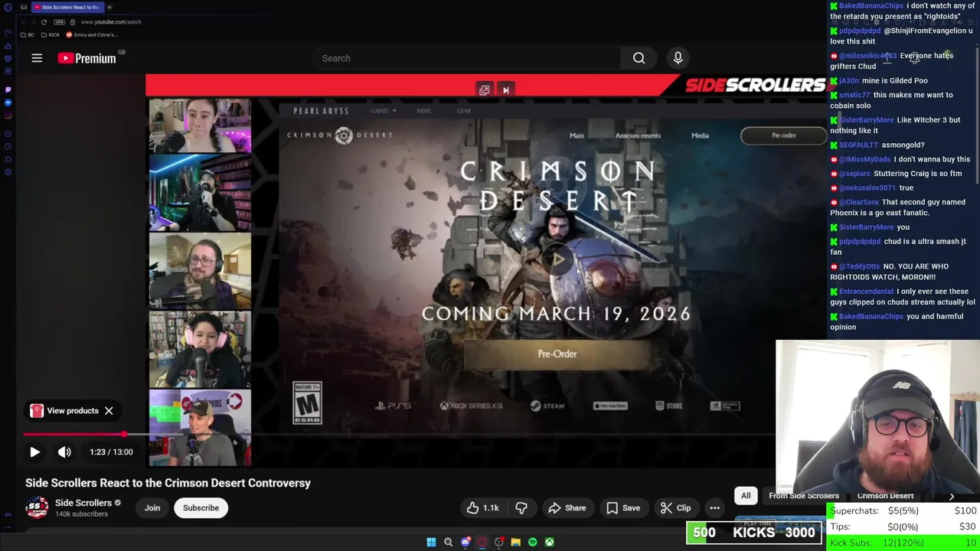Show more filter chips with the arrow
Screen dimensions: 980x551
[x=952, y=496]
